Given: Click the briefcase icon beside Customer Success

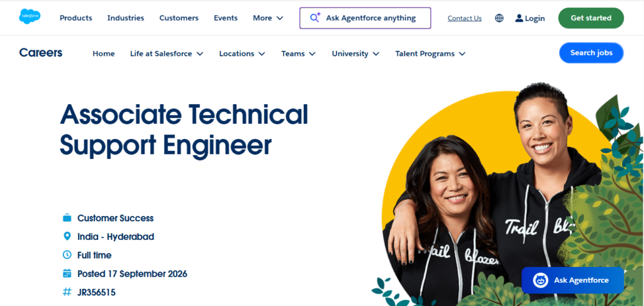Looking at the screenshot, I should (67, 218).
